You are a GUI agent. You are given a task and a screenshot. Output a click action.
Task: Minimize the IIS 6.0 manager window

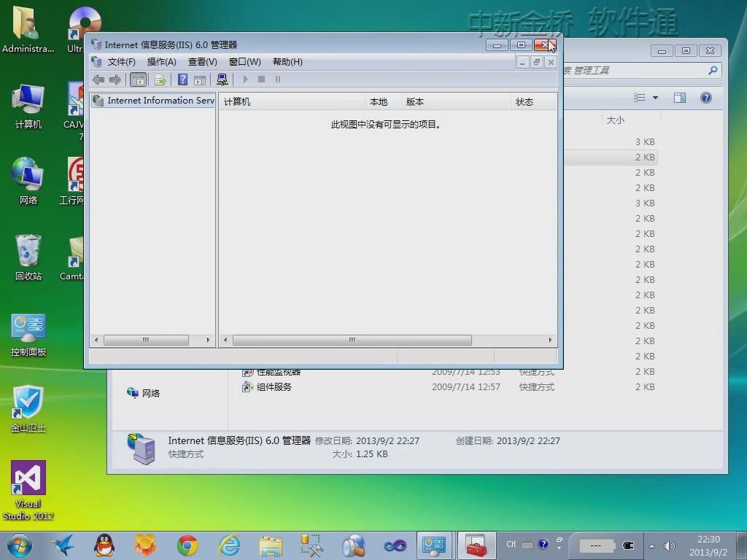[x=497, y=45]
